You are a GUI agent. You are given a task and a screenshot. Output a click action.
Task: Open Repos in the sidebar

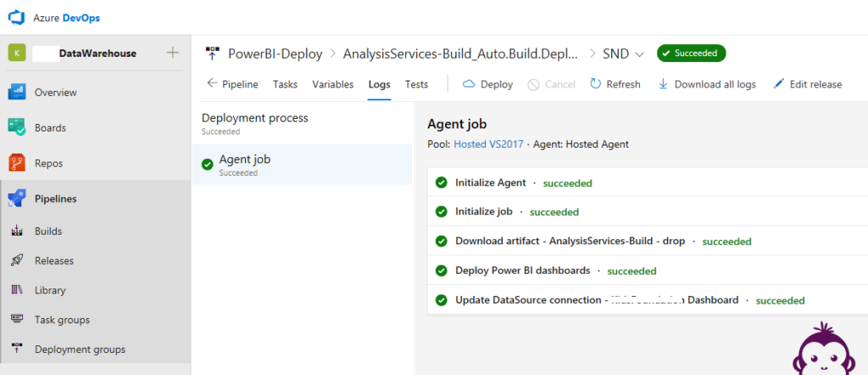48,164
